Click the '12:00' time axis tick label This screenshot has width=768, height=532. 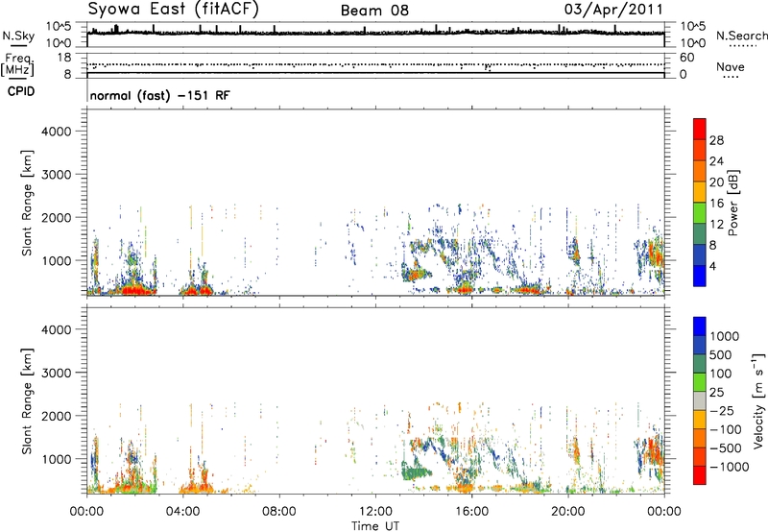pyautogui.click(x=375, y=512)
